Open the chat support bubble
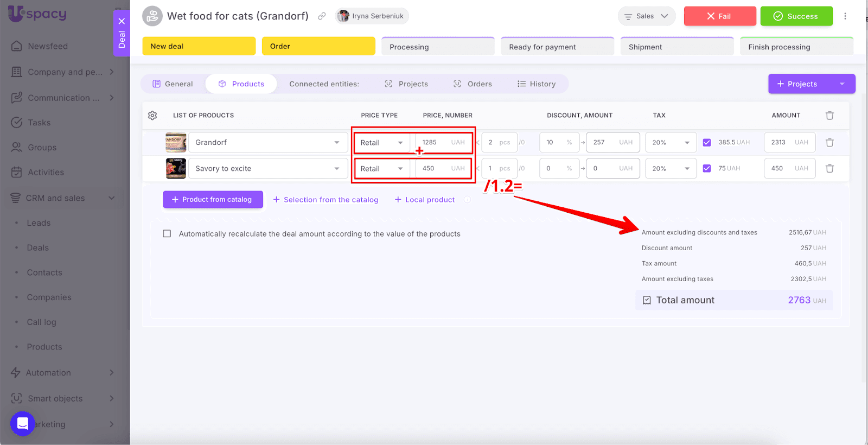This screenshot has width=868, height=445. pyautogui.click(x=23, y=424)
